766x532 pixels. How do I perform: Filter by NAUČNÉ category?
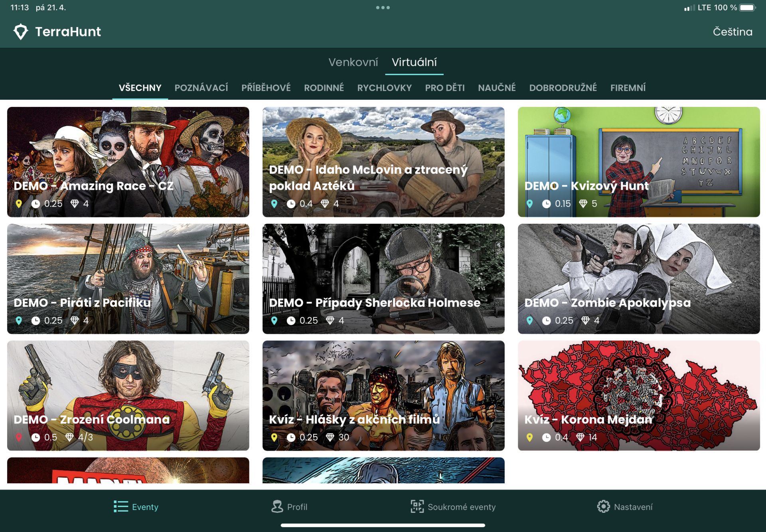coord(497,88)
